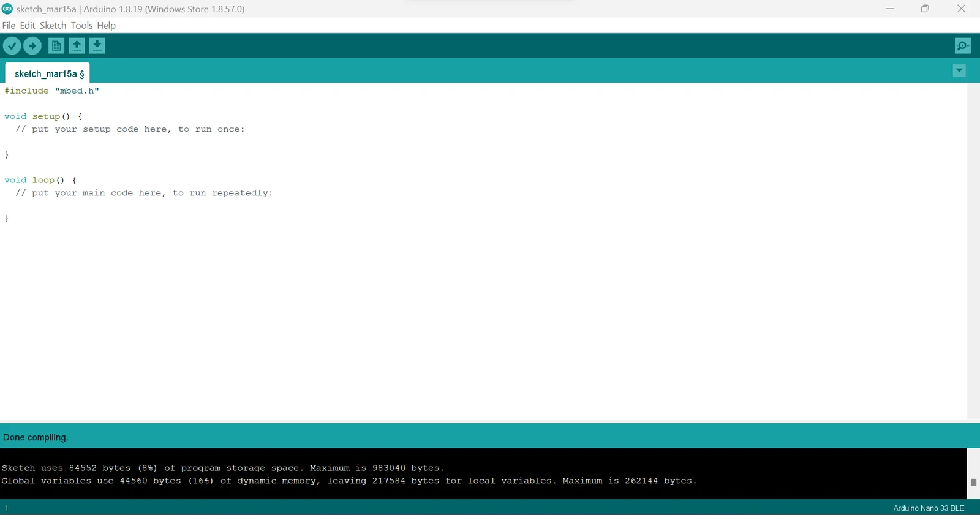Open the File menu

(9, 25)
